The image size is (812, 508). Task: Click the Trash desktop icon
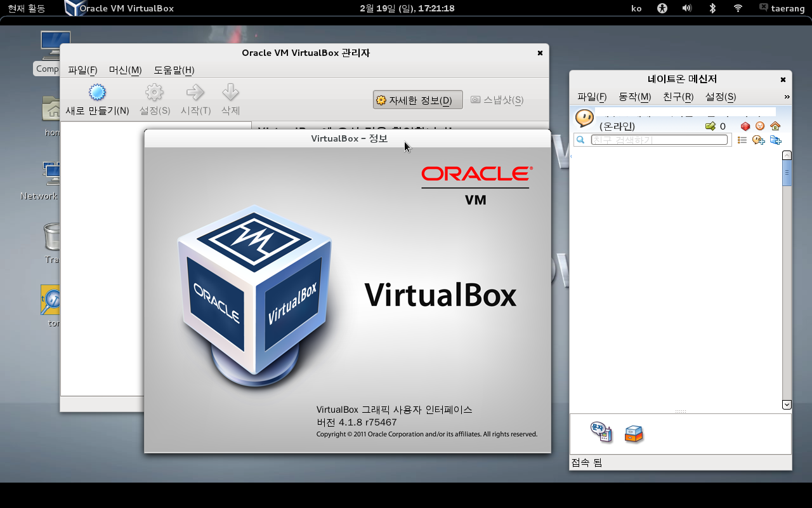tap(52, 236)
